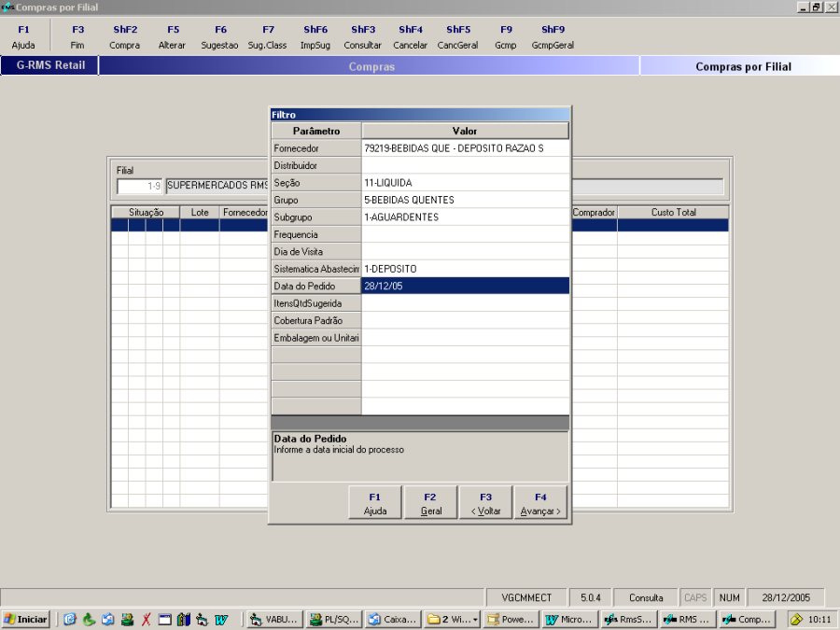
Task: Switch to Comp... taskbar window
Action: point(747,620)
